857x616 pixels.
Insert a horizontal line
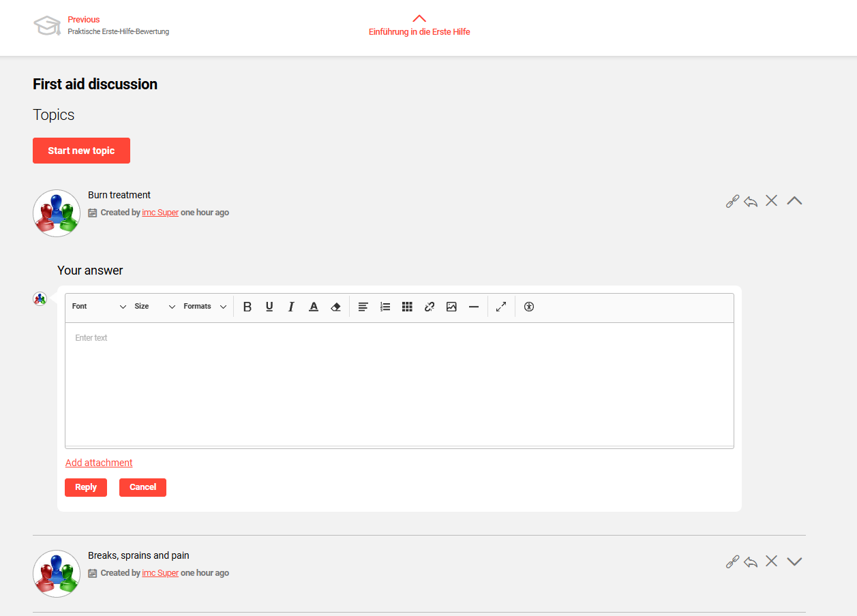474,307
